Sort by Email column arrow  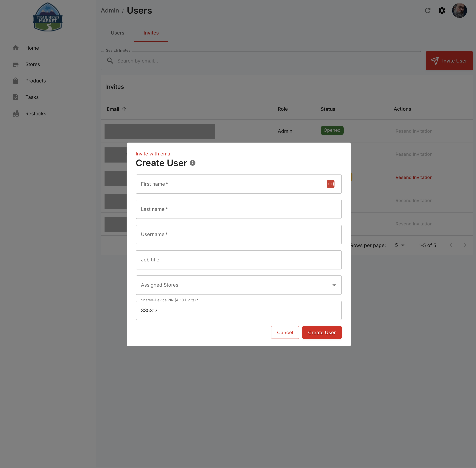click(x=124, y=109)
